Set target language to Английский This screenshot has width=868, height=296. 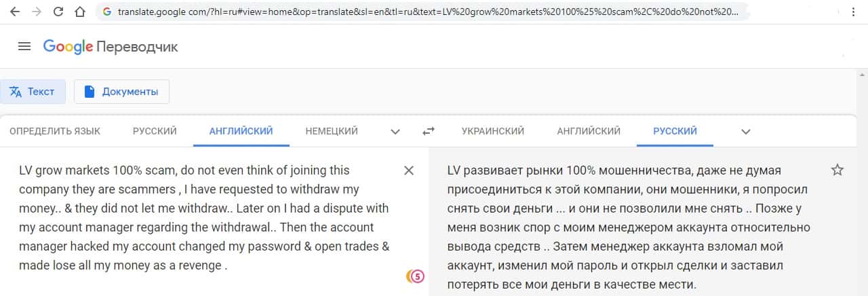(x=589, y=131)
